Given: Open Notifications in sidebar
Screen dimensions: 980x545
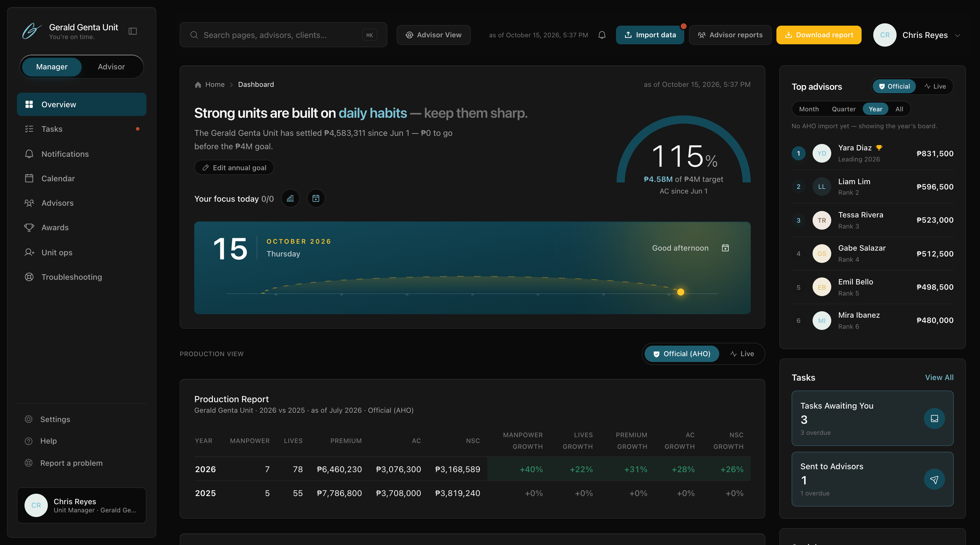Looking at the screenshot, I should (x=81, y=154).
